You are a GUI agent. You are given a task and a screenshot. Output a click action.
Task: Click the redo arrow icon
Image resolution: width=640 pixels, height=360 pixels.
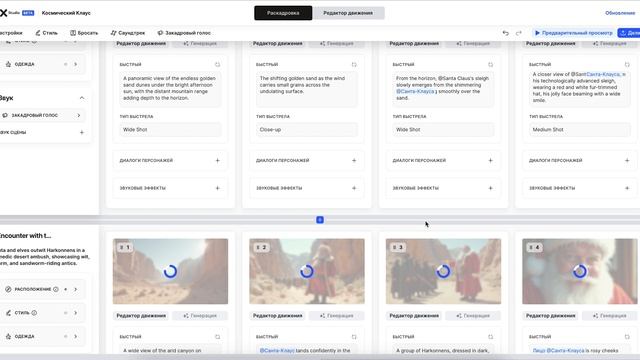click(x=519, y=33)
